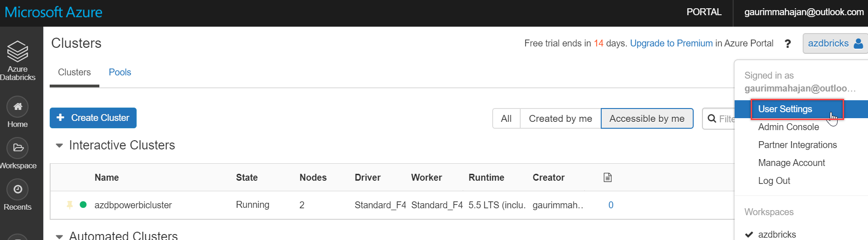The height and width of the screenshot is (240, 868).
Task: Select the Accessible by me filter
Action: (x=647, y=119)
